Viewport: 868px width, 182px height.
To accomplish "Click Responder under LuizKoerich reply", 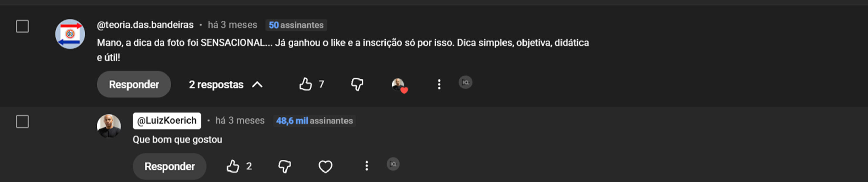I will click(x=170, y=166).
